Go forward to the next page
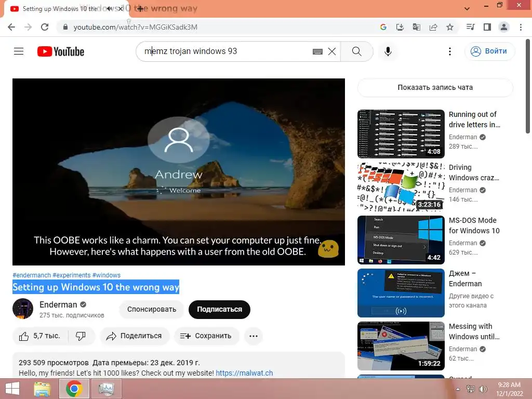 (28, 27)
